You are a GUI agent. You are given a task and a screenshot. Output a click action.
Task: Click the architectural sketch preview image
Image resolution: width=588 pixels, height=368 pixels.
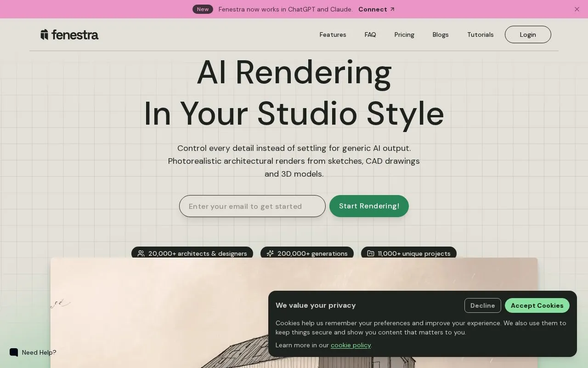click(294, 313)
